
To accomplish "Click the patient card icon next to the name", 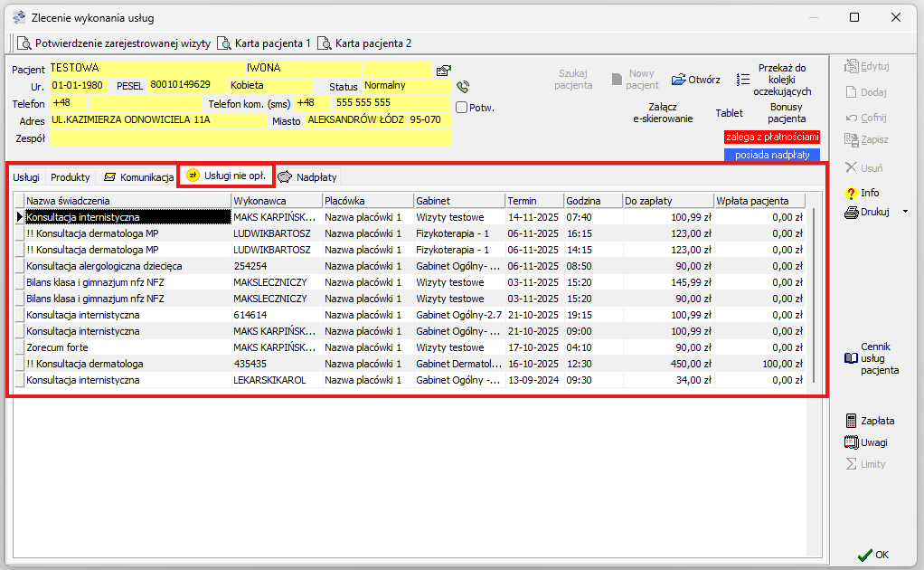I will (x=443, y=70).
